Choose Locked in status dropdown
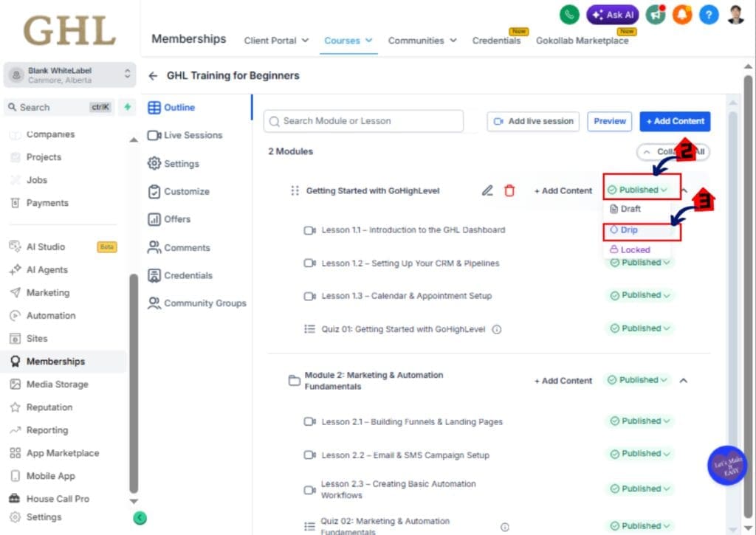756x535 pixels. coord(630,249)
